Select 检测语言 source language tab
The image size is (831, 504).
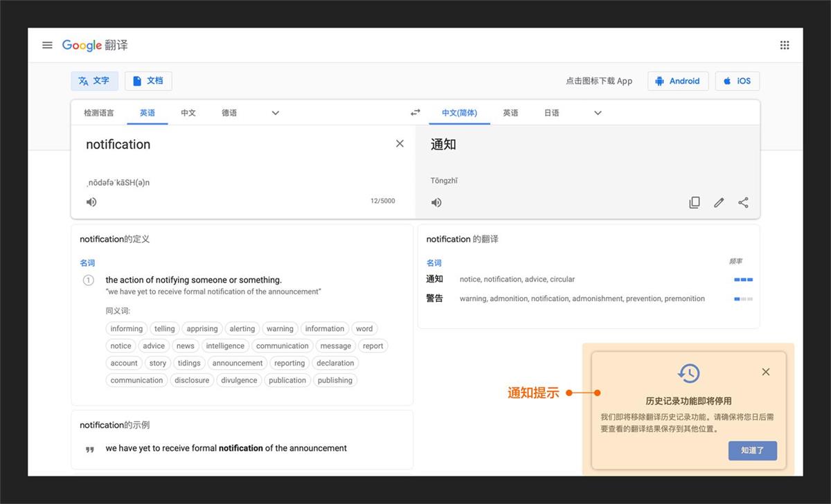click(x=99, y=113)
